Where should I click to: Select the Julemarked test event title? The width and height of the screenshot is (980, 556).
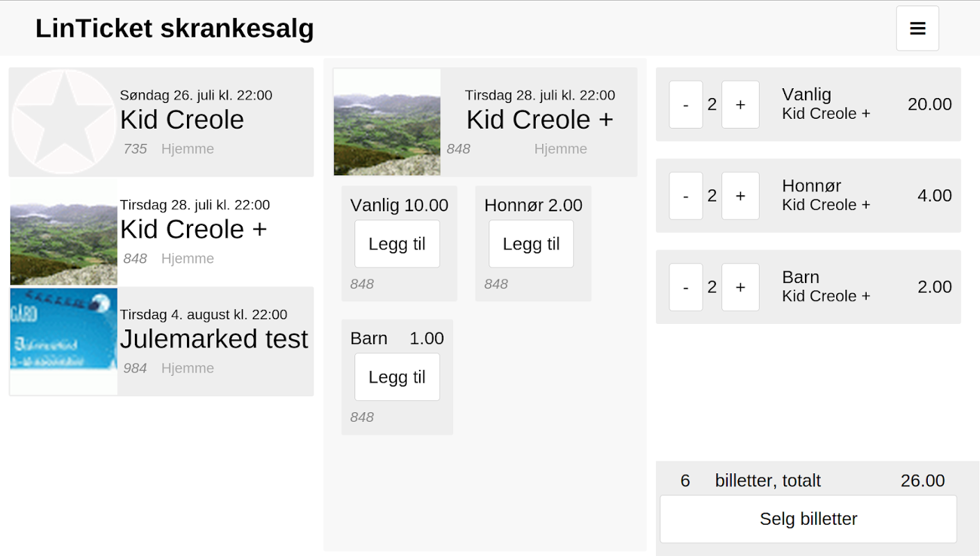[x=213, y=339]
